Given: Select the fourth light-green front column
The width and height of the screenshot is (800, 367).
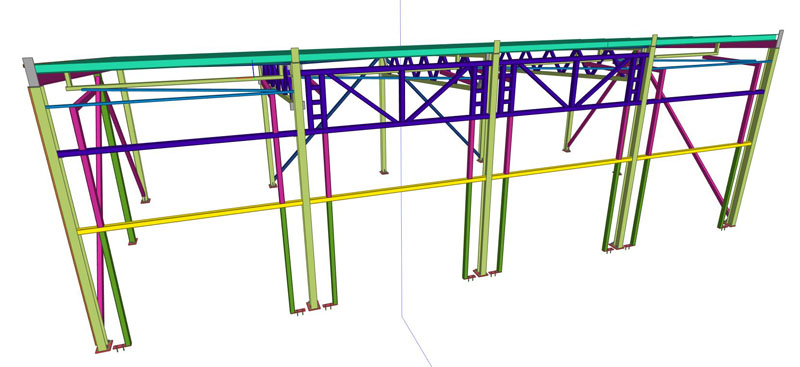Looking at the screenshot, I should [x=635, y=143].
